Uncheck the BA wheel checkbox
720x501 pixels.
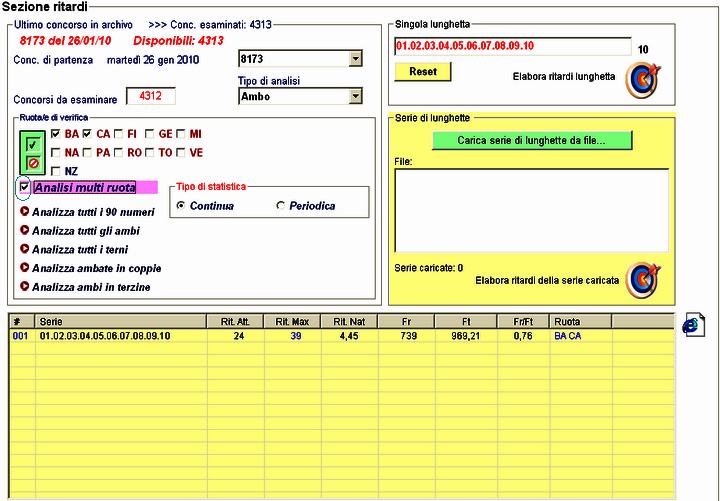click(x=57, y=133)
